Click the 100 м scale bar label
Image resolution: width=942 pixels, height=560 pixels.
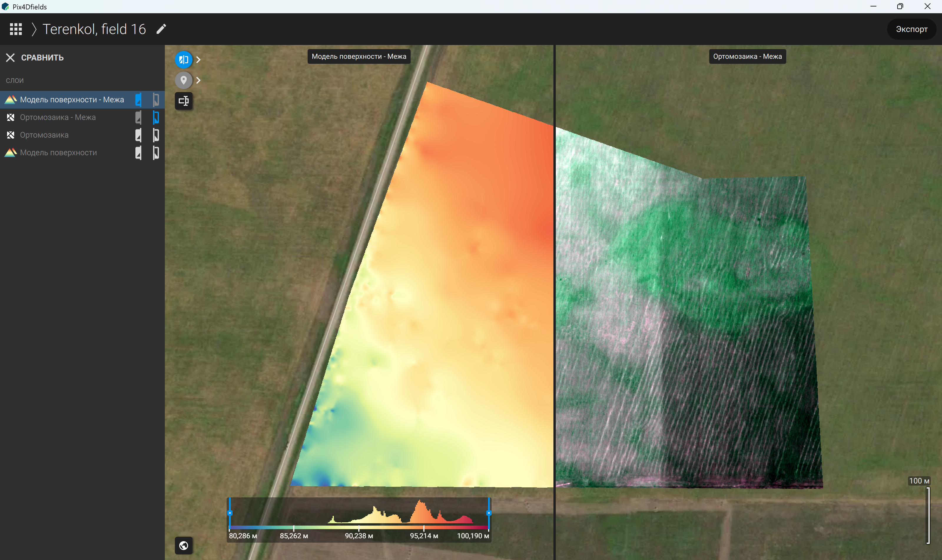coord(919,481)
